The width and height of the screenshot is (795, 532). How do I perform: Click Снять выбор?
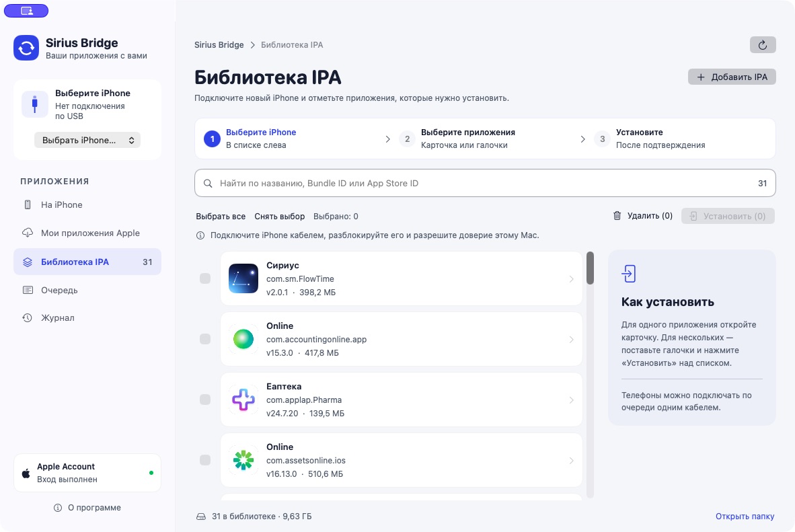pos(279,216)
